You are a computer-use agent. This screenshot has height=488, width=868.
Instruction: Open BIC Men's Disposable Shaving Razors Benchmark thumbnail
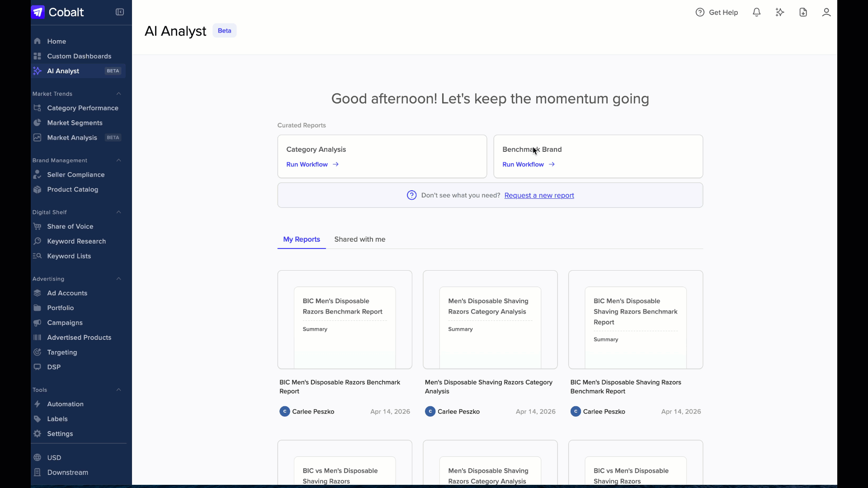pos(636,319)
